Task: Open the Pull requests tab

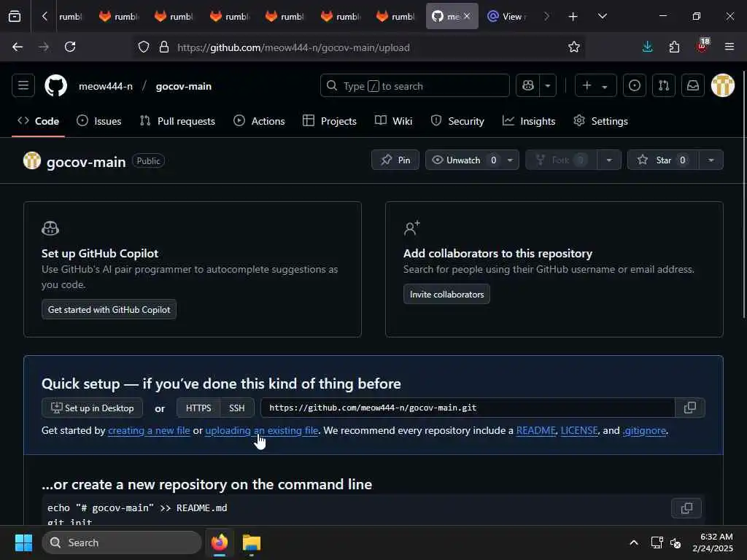Action: (177, 121)
